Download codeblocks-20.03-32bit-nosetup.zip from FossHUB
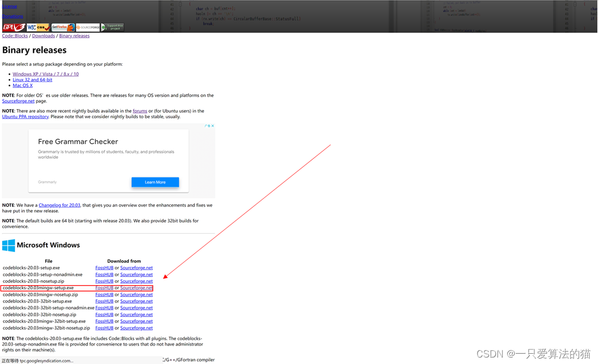This screenshot has height=364, width=599. click(x=104, y=315)
